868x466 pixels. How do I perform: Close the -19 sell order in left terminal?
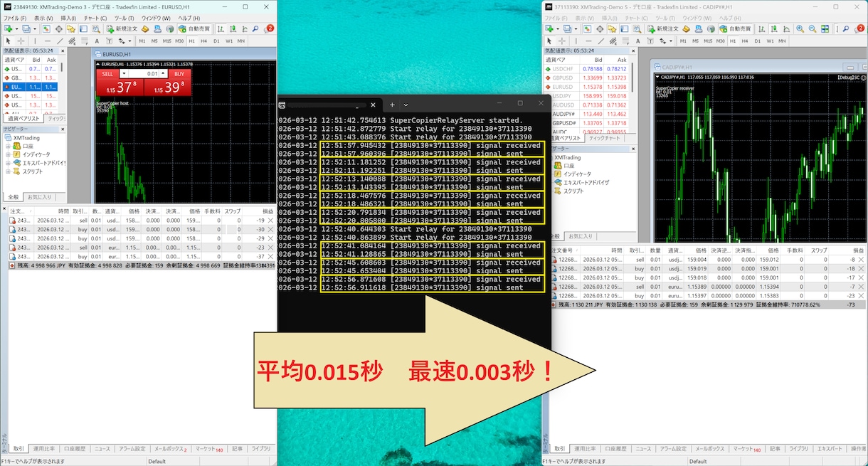coord(271,221)
